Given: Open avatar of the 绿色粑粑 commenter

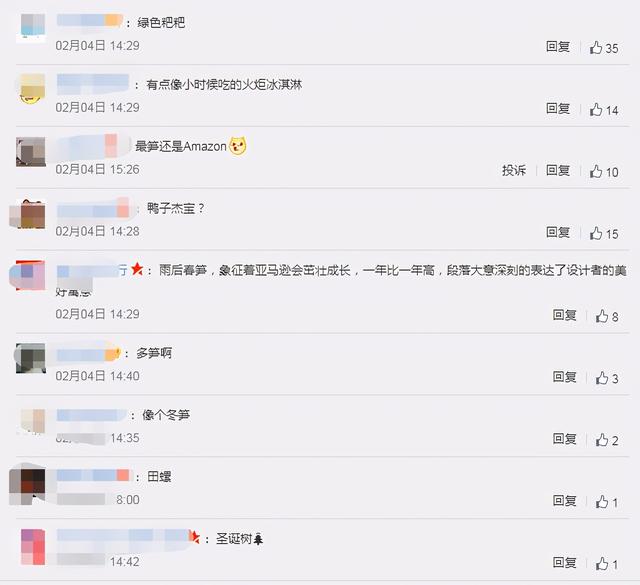Looking at the screenshot, I should (31, 28).
